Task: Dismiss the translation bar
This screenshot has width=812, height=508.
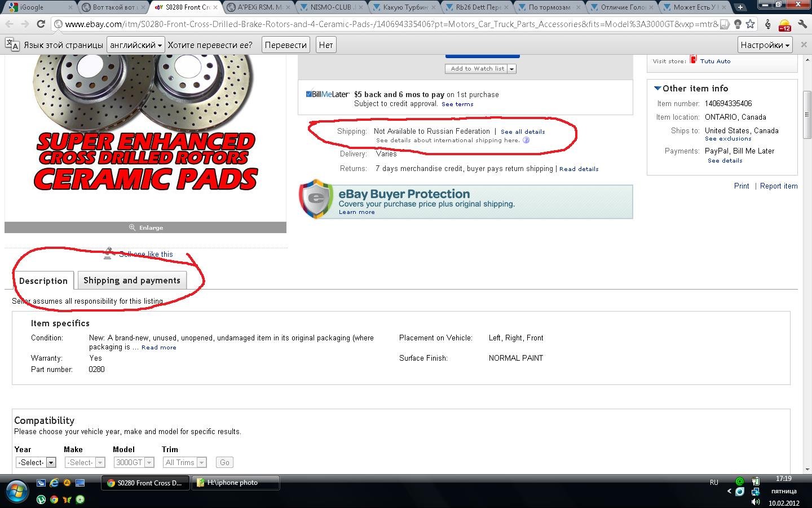Action: pyautogui.click(x=804, y=45)
